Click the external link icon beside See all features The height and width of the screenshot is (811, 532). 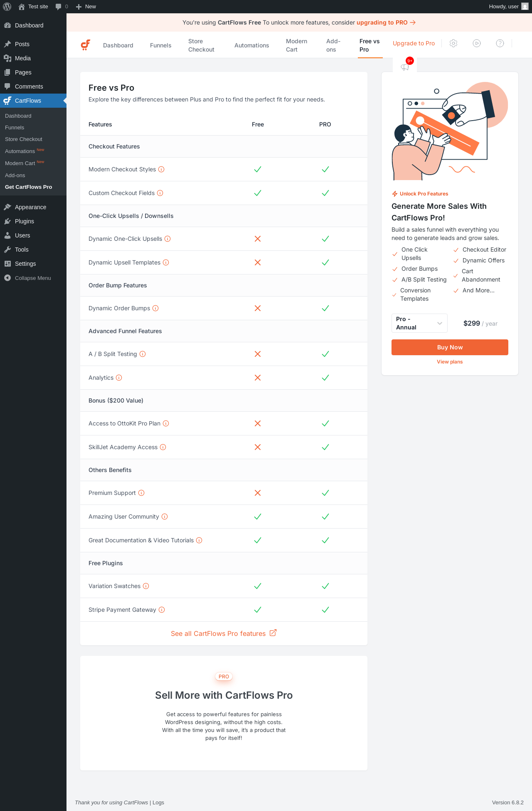coord(273,633)
